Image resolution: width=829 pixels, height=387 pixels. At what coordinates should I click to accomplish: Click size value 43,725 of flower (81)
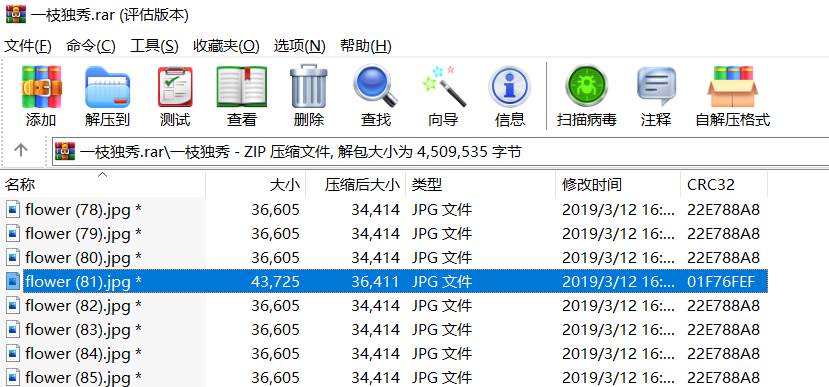click(x=275, y=282)
